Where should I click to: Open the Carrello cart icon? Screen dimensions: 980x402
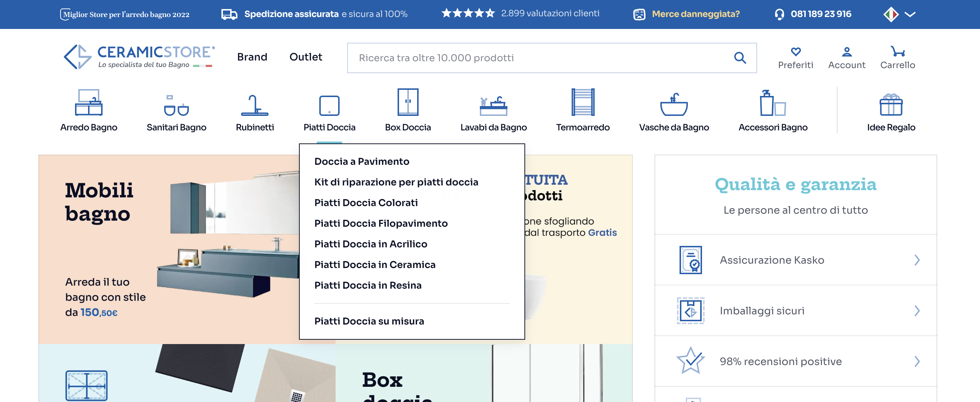pos(897,51)
